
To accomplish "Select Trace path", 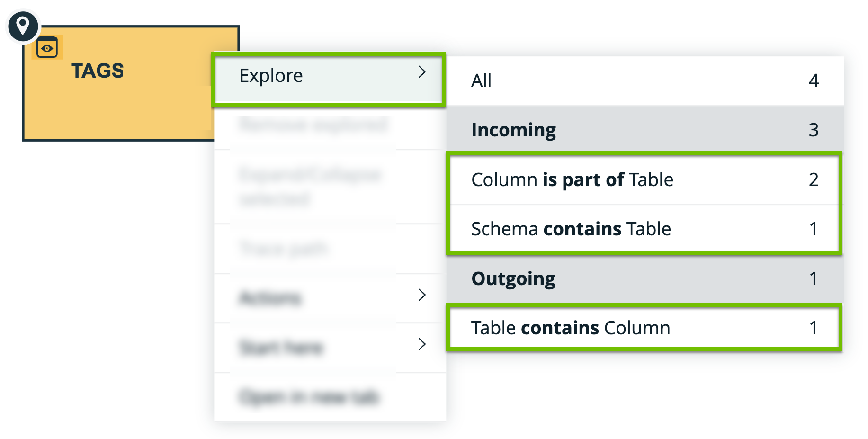I will (283, 248).
